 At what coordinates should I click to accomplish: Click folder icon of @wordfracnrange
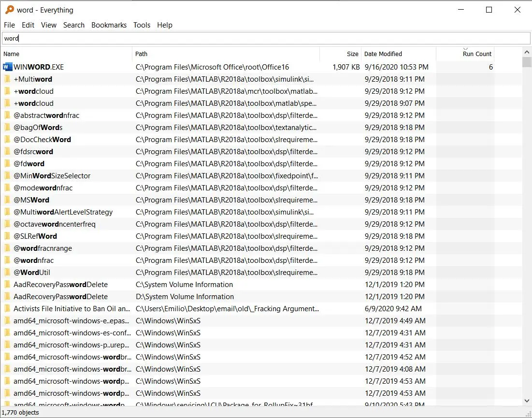pyautogui.click(x=7, y=248)
